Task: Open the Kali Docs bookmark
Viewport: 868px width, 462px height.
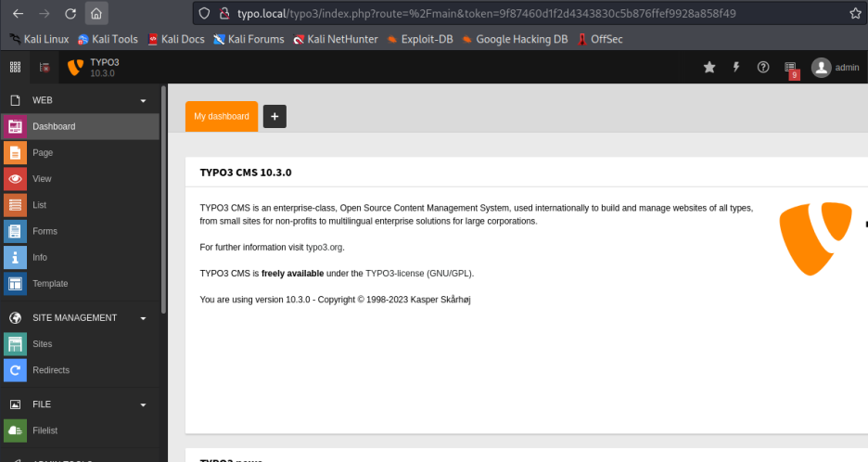Action: (x=176, y=39)
